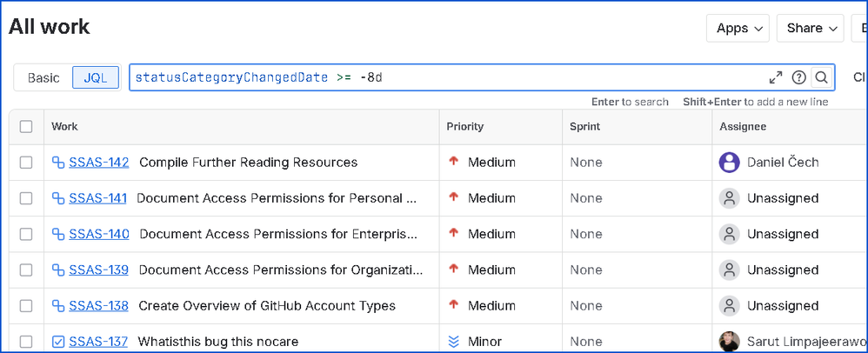Click Daniel Čech's avatar icon
868x353 pixels.
pos(729,163)
